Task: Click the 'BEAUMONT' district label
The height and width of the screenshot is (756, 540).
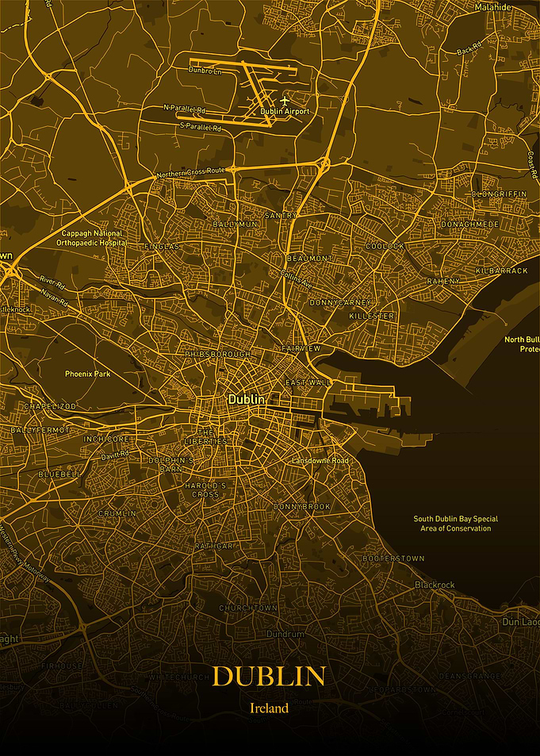Action: coord(309,259)
